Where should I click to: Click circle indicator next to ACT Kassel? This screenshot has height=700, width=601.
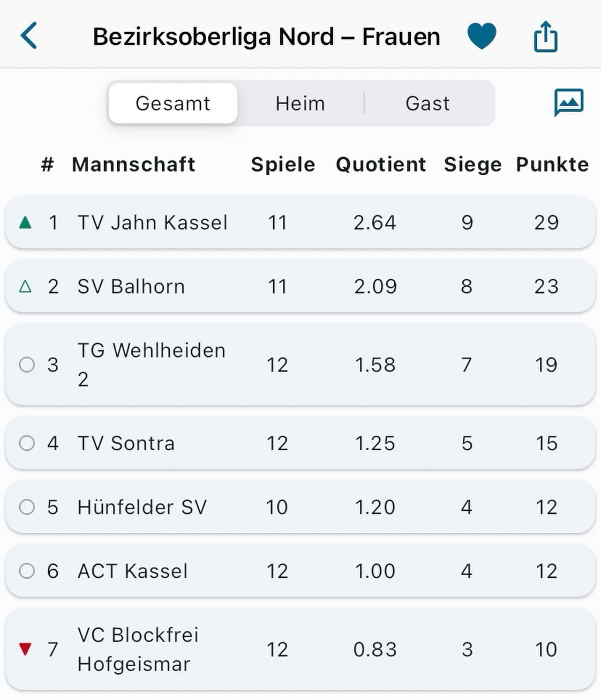tap(27, 571)
